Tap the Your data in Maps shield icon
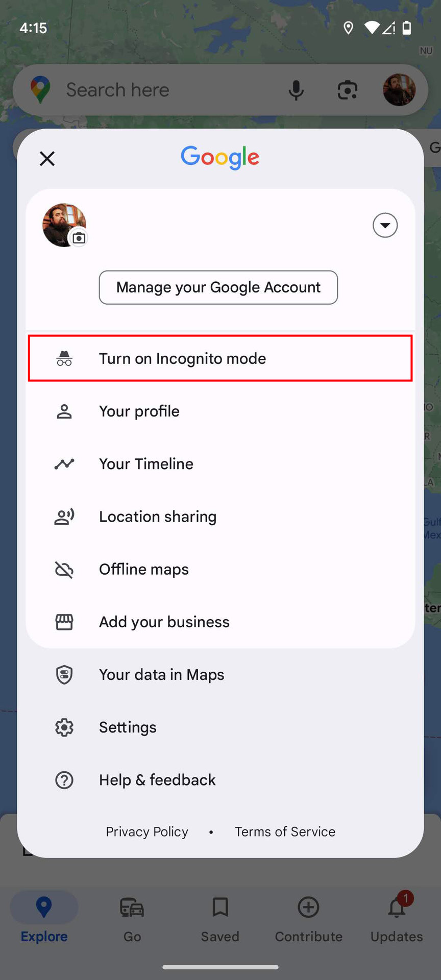This screenshot has width=441, height=980. pos(64,675)
